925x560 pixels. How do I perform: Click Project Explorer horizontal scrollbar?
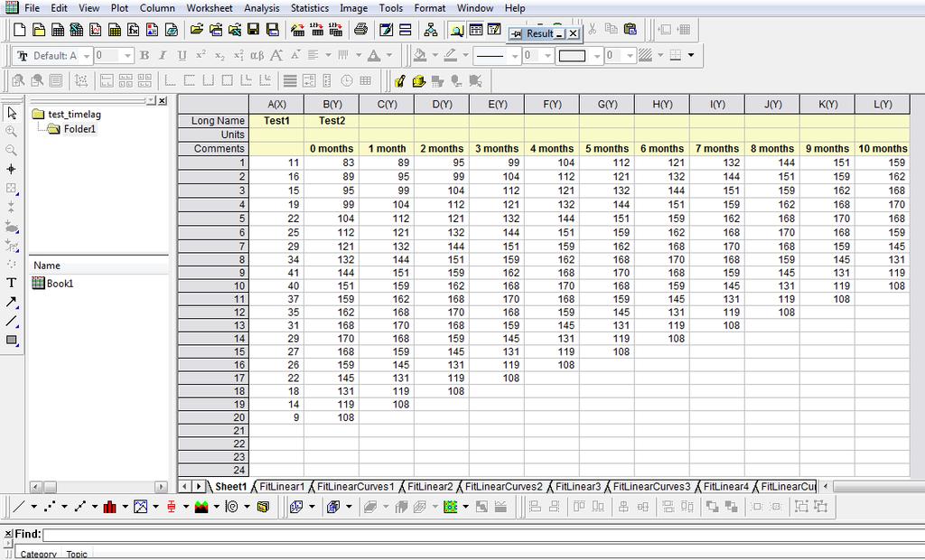(x=98, y=487)
